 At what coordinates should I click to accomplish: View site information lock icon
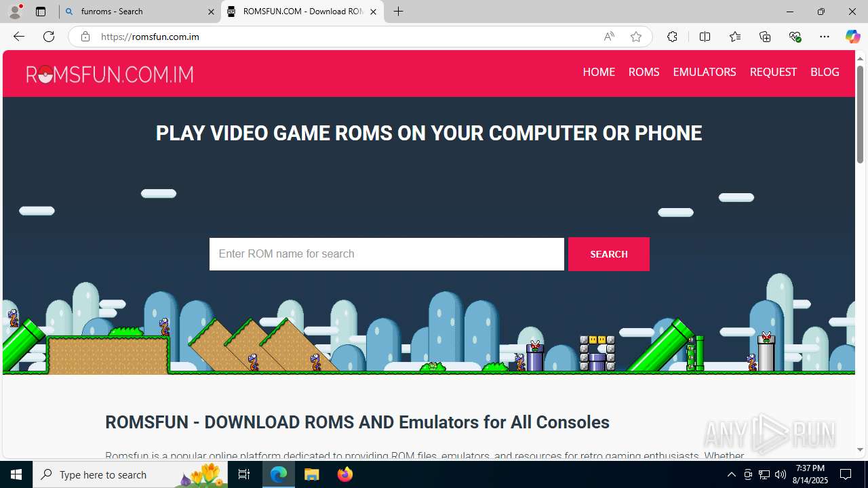pyautogui.click(x=85, y=37)
